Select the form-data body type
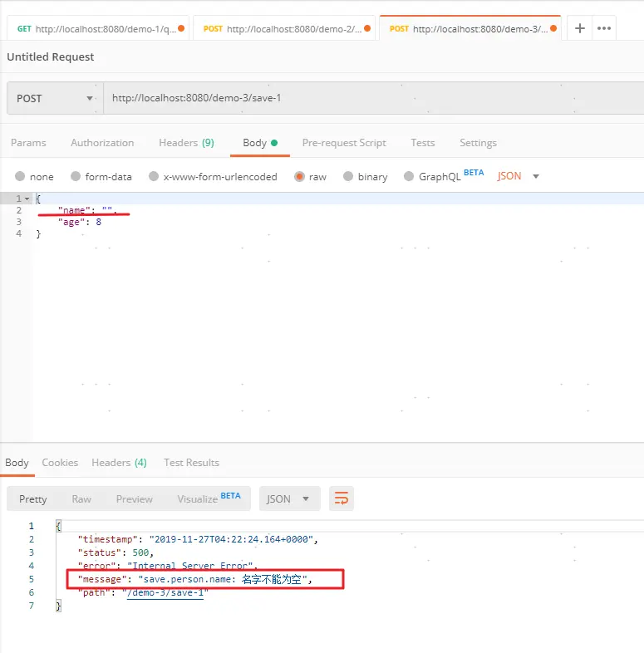Screen dimensions: 644x653 coord(101,177)
